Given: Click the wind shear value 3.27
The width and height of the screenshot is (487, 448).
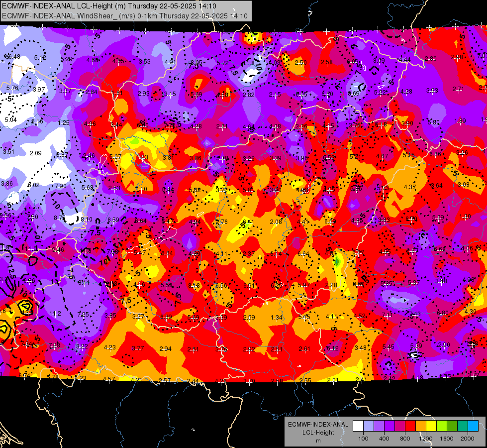Looking at the screenshot, I should coord(138,316).
